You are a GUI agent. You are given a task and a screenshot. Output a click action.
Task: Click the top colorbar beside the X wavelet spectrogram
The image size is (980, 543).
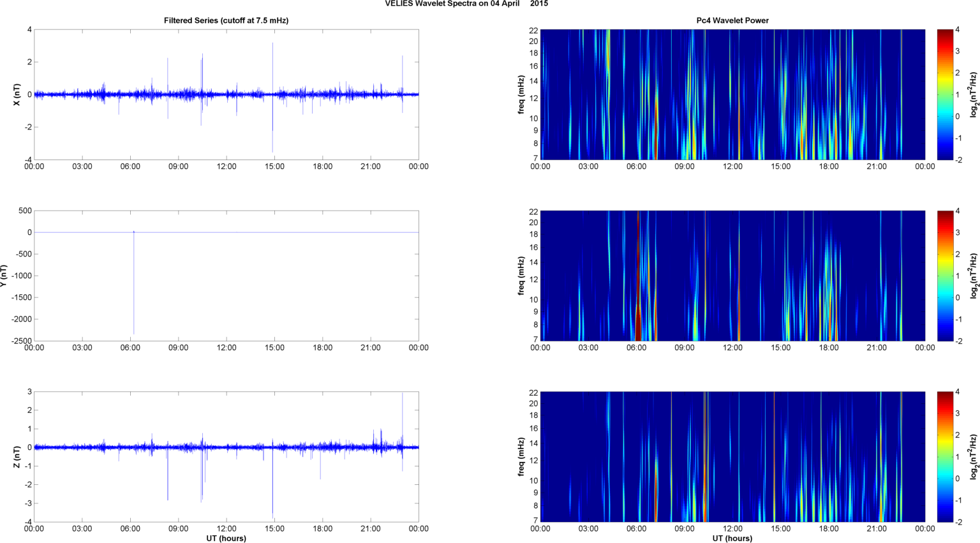945,94
